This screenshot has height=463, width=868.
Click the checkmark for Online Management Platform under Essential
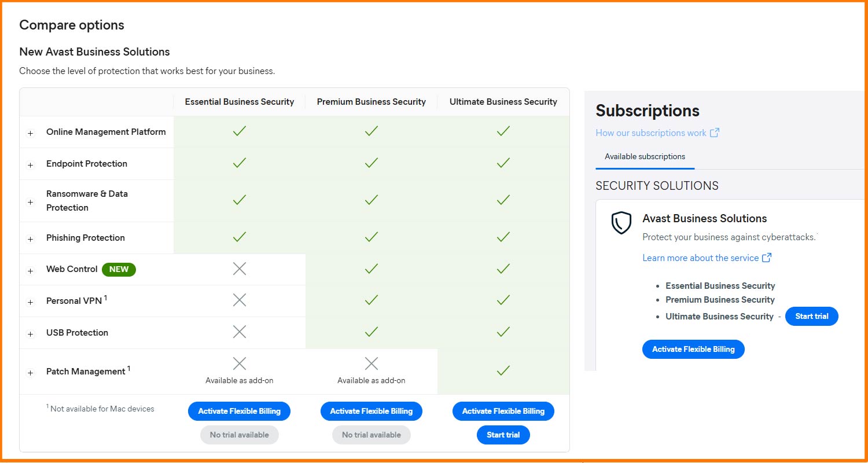pyautogui.click(x=239, y=131)
